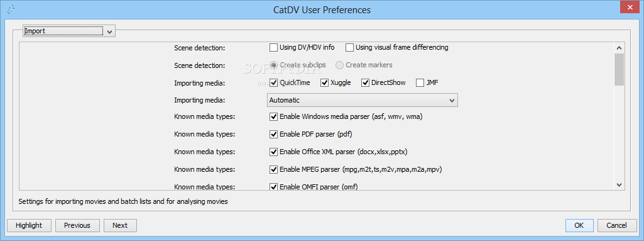Disable the DirectShow importer
Screen dimensions: 644x241
[366, 82]
